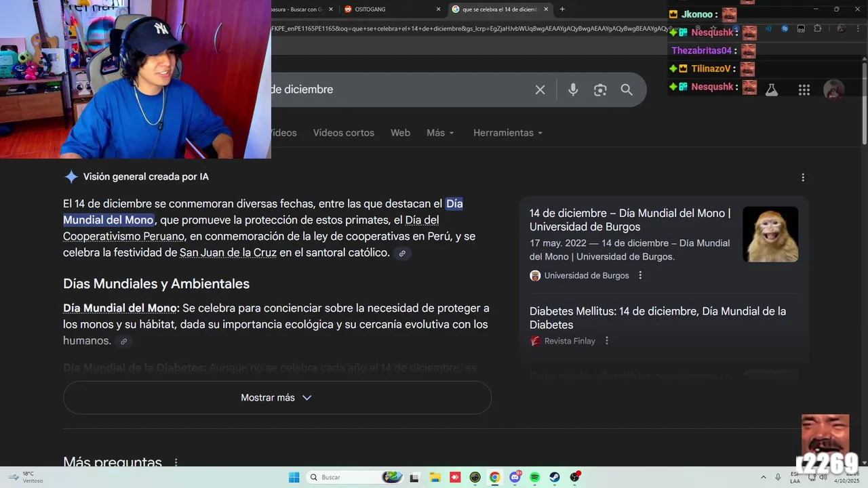Open Google apps grid

tap(804, 89)
